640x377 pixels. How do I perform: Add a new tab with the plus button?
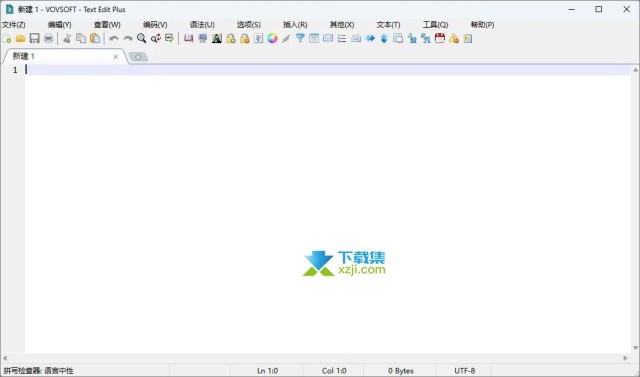[x=138, y=57]
